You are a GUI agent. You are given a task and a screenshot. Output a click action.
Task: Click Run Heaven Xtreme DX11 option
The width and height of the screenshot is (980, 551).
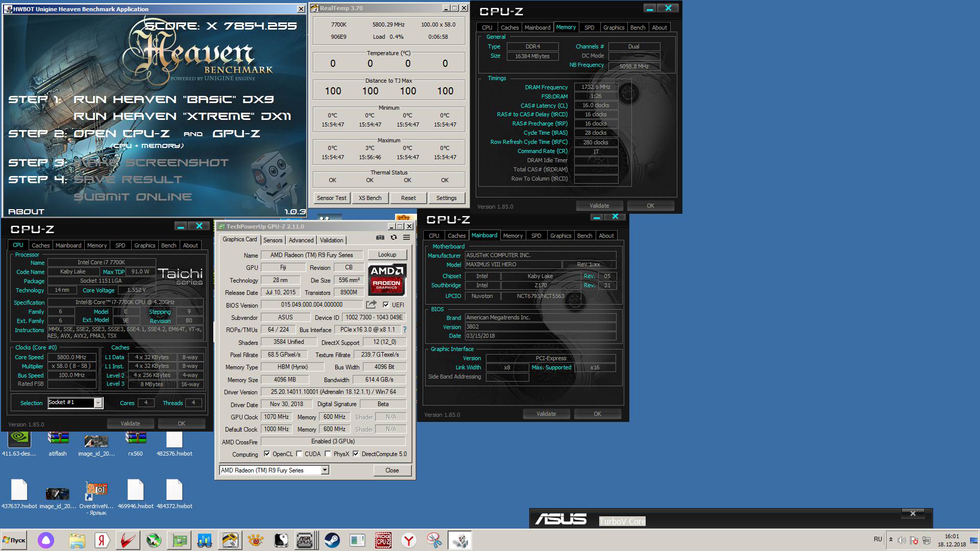click(x=182, y=116)
